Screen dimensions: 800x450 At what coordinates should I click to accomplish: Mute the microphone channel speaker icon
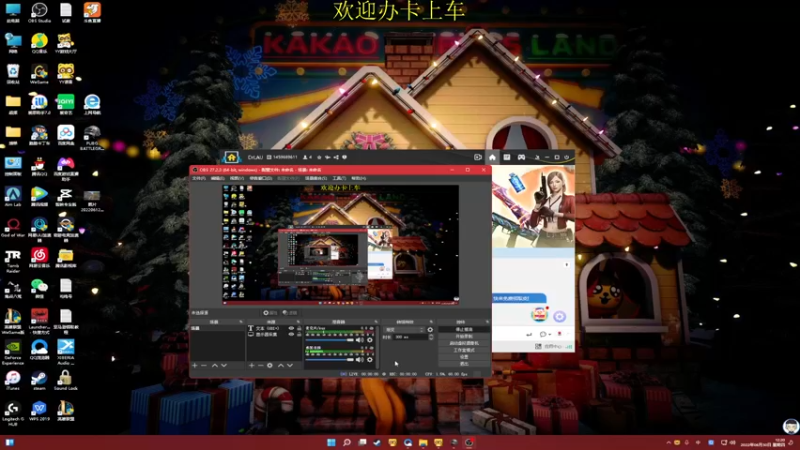click(x=360, y=340)
